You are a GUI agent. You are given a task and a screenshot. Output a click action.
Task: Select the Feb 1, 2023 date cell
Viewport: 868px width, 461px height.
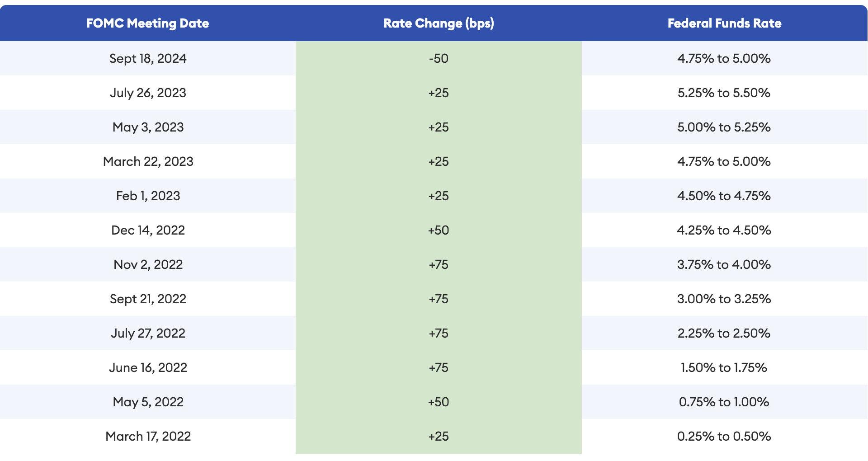(x=148, y=196)
